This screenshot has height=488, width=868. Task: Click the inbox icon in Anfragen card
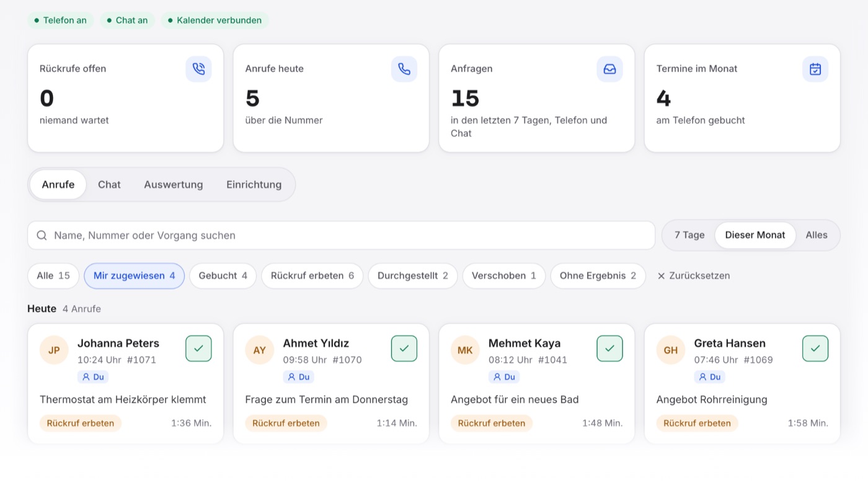tap(610, 69)
